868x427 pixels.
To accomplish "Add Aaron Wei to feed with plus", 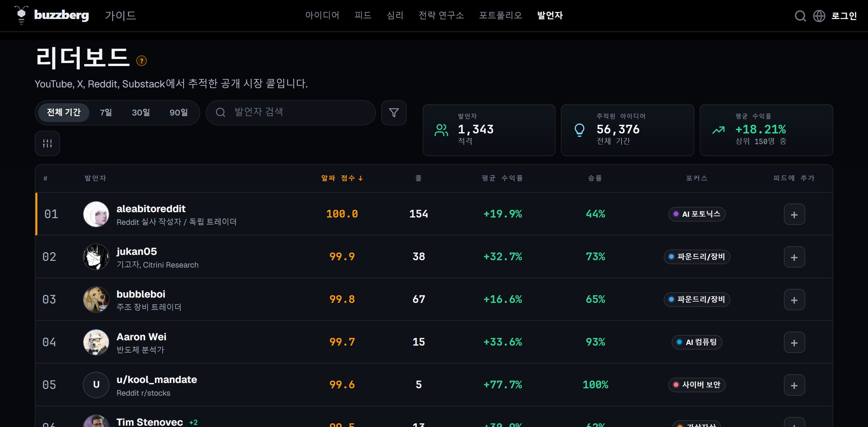I will pos(794,343).
